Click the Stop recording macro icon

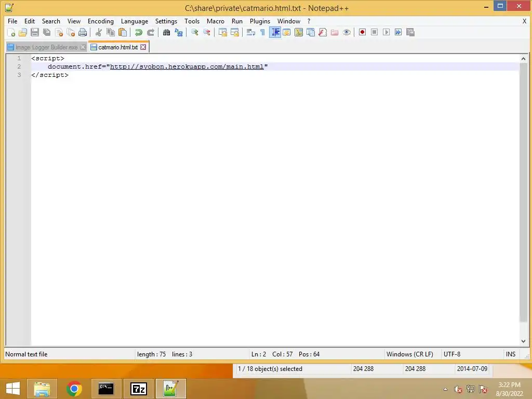374,32
